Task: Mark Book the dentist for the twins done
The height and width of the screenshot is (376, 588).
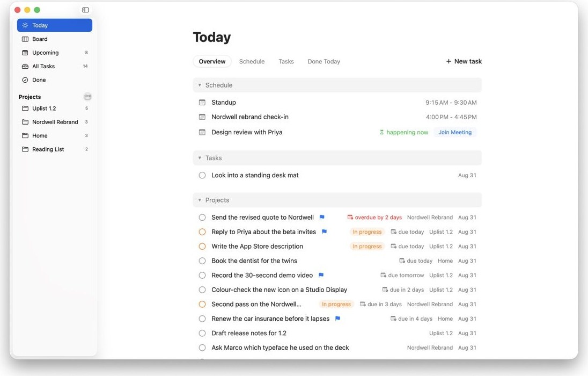Action: (202, 261)
